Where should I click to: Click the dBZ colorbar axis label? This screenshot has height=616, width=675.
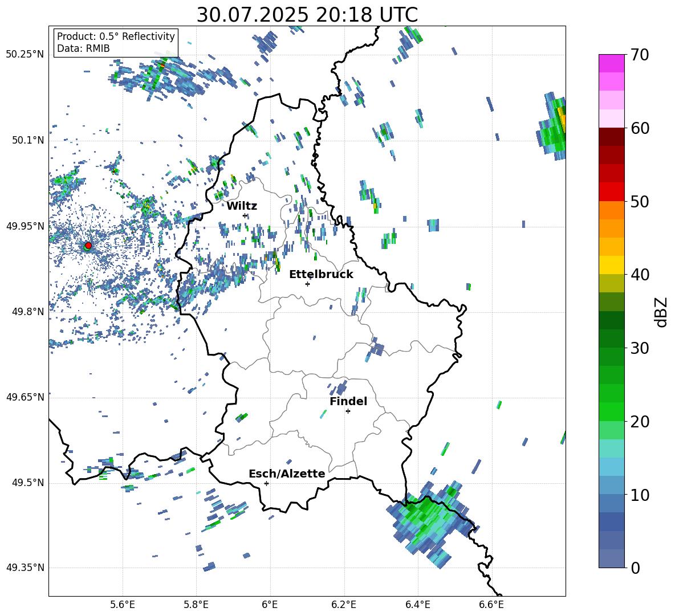[x=661, y=312]
